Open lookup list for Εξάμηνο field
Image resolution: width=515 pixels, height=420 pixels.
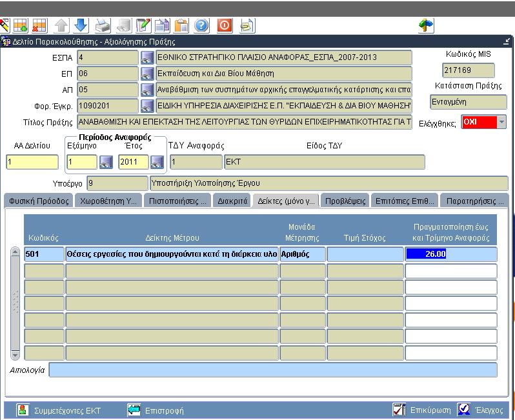pyautogui.click(x=106, y=162)
